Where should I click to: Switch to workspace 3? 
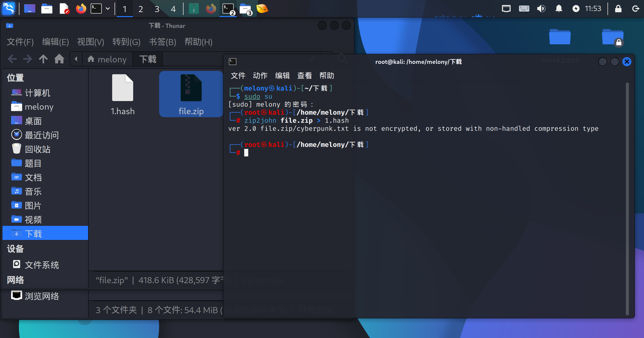tap(157, 9)
